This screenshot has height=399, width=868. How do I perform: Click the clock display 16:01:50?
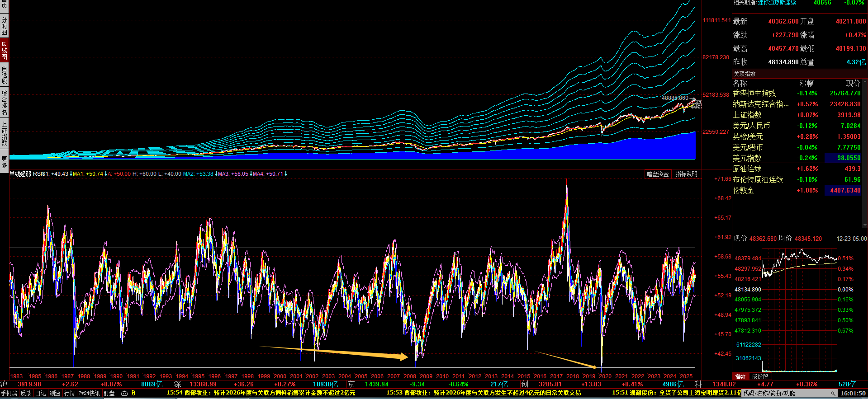pyautogui.click(x=853, y=394)
